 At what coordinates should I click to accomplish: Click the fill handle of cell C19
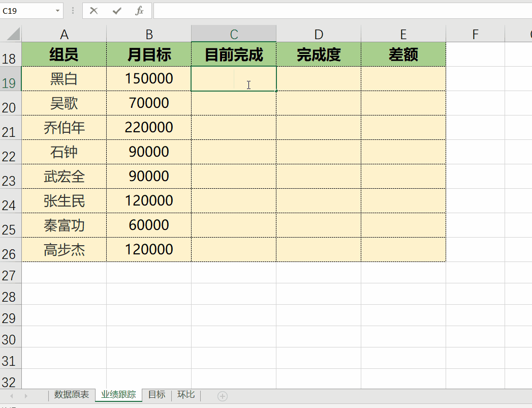[x=276, y=91]
